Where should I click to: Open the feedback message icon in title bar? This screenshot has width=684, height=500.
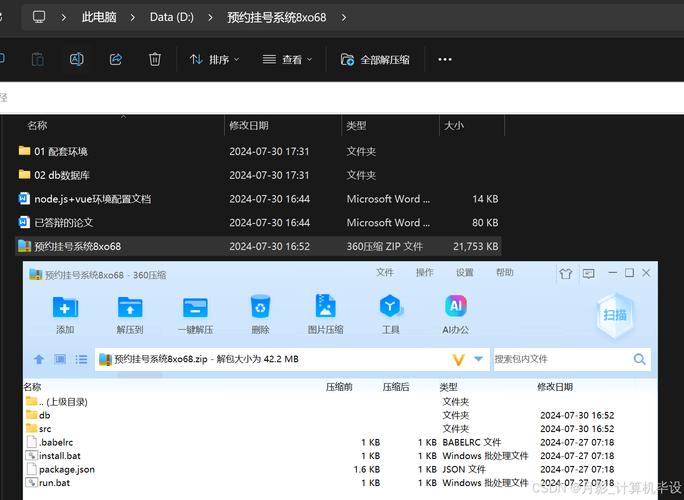588,274
